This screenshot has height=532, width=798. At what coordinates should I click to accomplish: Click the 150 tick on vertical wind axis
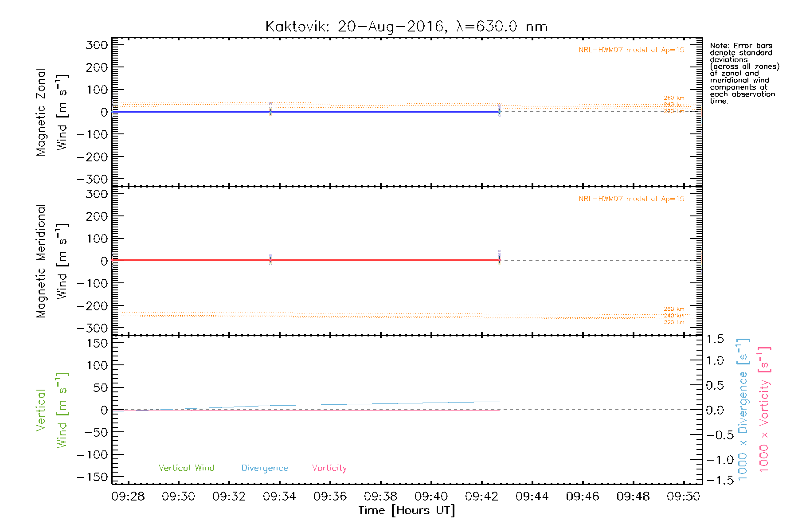(x=97, y=343)
